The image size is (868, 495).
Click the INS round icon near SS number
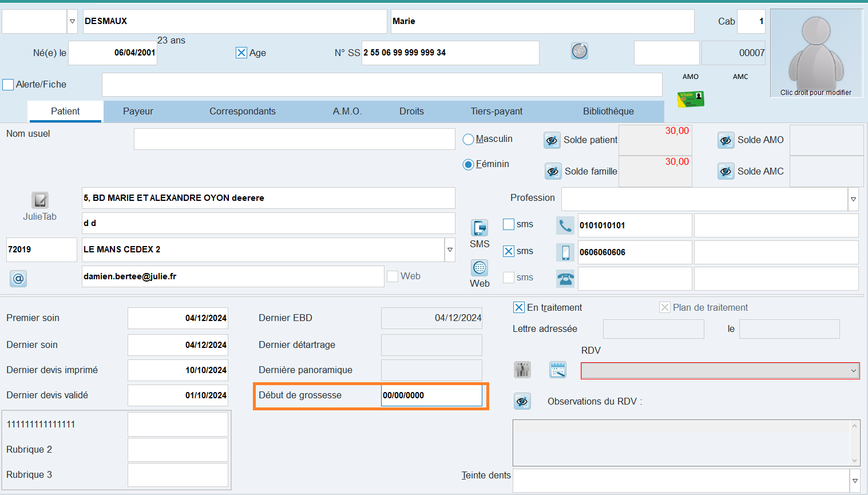coord(579,52)
